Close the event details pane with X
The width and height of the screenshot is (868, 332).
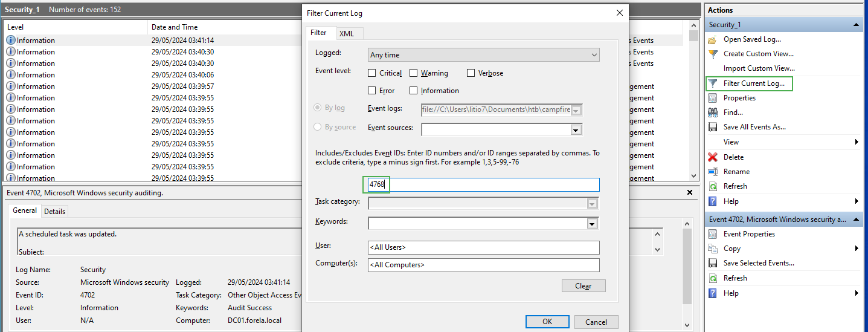[690, 192]
